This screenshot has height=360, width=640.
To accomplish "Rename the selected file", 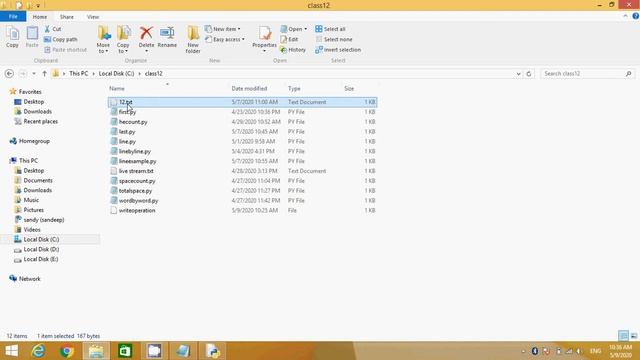I will (167, 37).
